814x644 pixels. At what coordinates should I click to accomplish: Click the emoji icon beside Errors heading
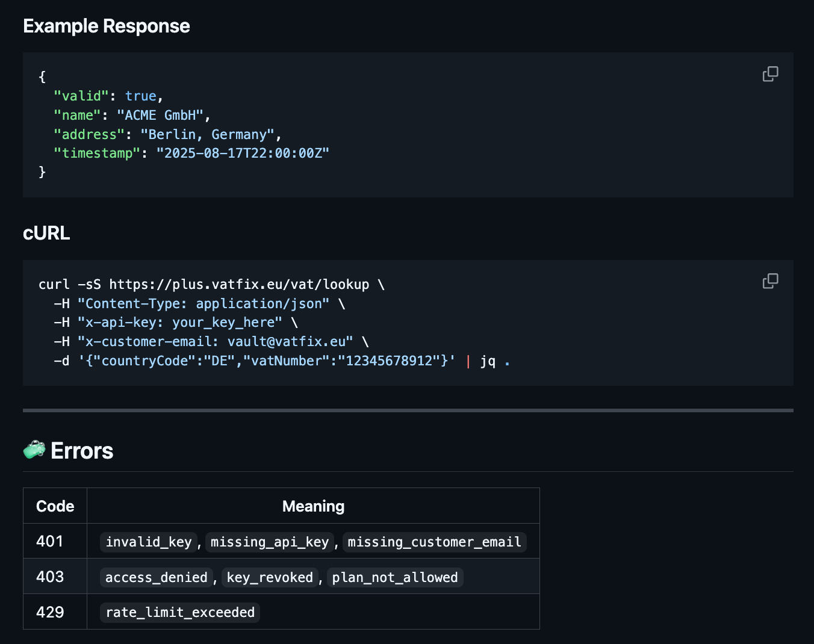(x=34, y=450)
